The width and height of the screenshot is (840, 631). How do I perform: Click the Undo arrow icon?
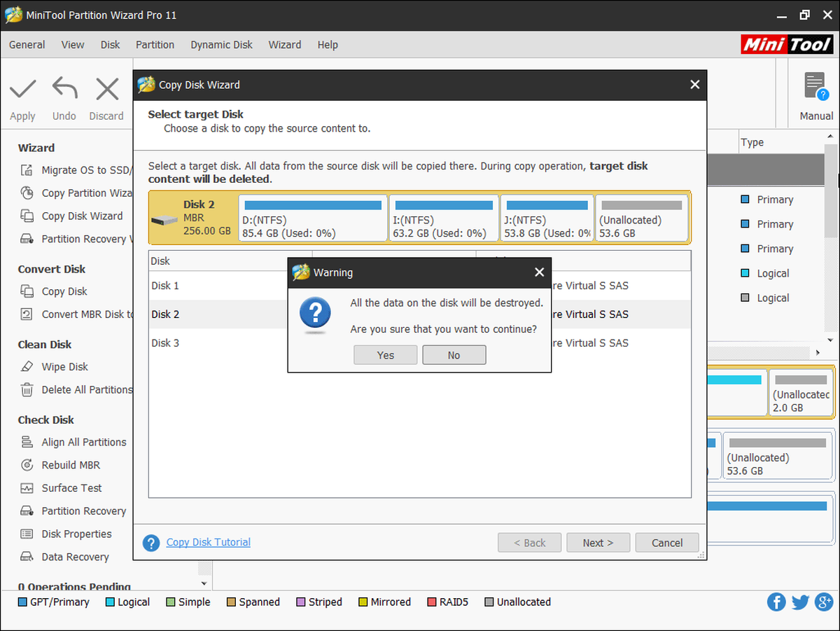coord(64,89)
